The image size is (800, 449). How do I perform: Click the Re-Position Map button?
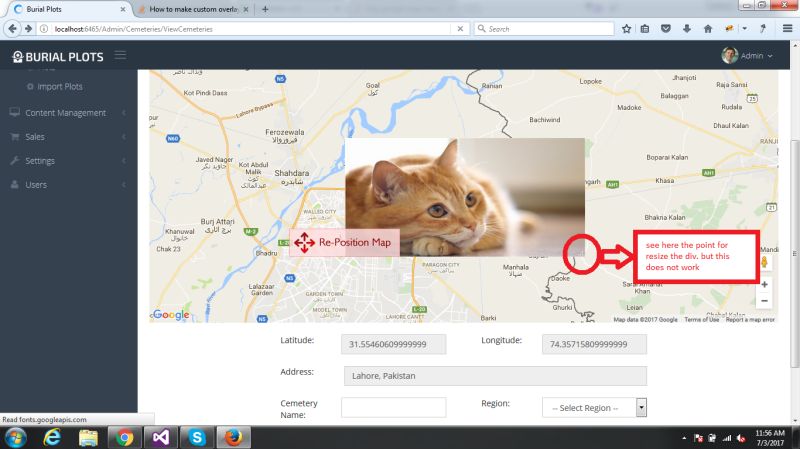(x=344, y=242)
